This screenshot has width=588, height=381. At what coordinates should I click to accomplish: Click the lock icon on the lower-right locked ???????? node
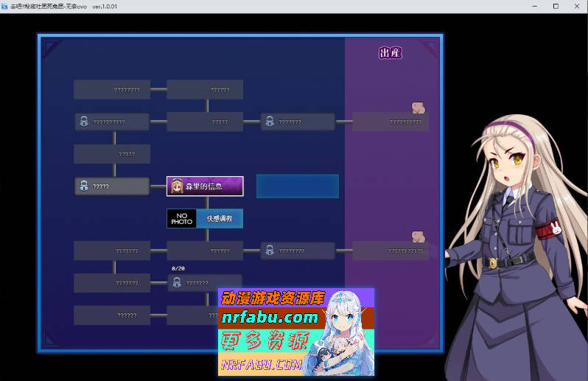tap(270, 251)
